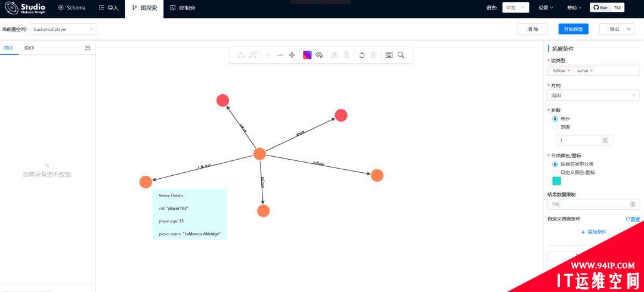Image resolution: width=644 pixels, height=292 pixels.
Task: Click the orange vertex above Vertex Details
Action: coord(146,182)
